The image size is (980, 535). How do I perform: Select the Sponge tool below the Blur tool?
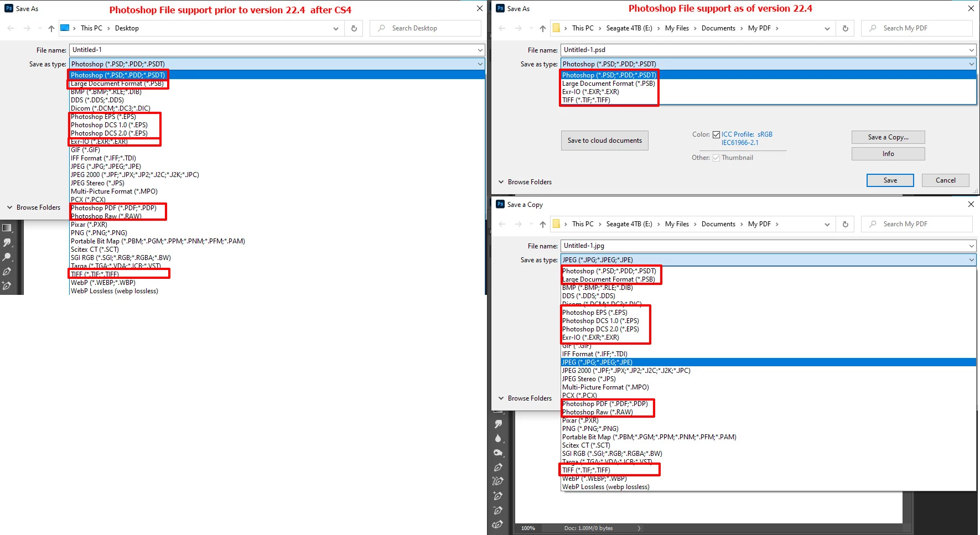pyautogui.click(x=498, y=453)
